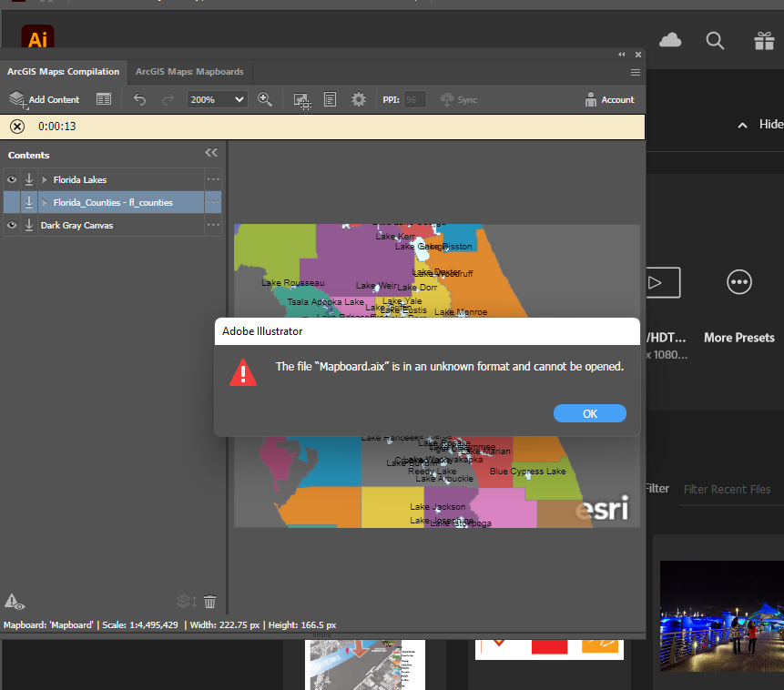Select the video preset play icon
This screenshot has width=784, height=690.
click(x=663, y=282)
